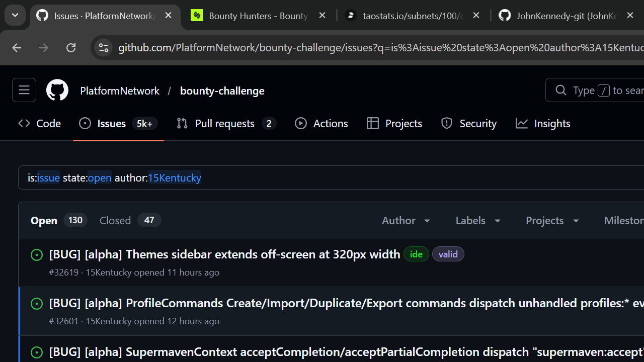Close the JohnKennedy-git browser tab
The image size is (644, 362).
(x=630, y=16)
